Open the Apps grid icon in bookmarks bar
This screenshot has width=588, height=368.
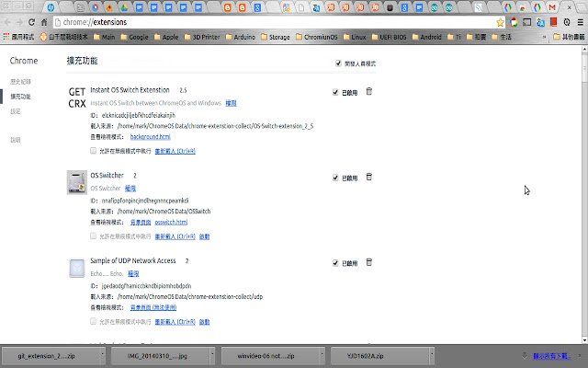coord(6,37)
